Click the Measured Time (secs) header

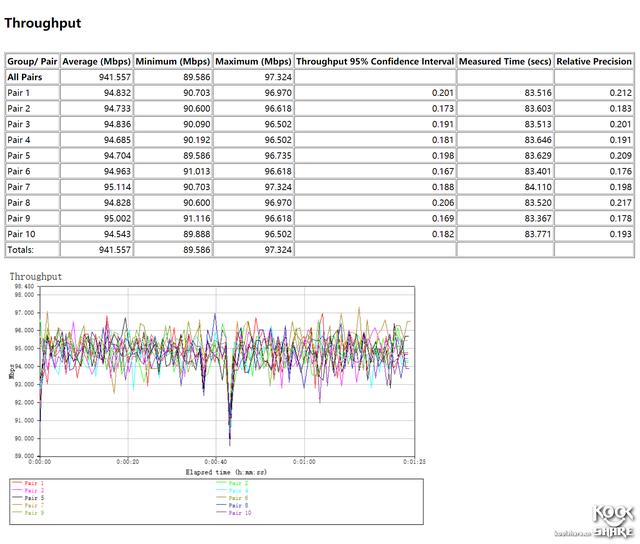click(x=505, y=61)
